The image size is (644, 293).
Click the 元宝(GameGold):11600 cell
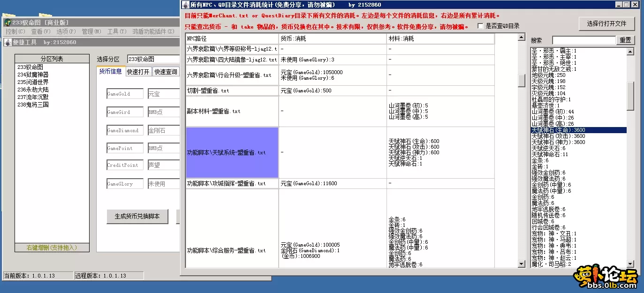tap(333, 183)
